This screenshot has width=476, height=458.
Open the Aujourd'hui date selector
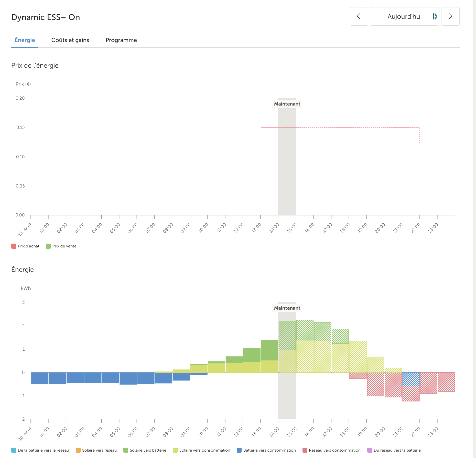404,16
